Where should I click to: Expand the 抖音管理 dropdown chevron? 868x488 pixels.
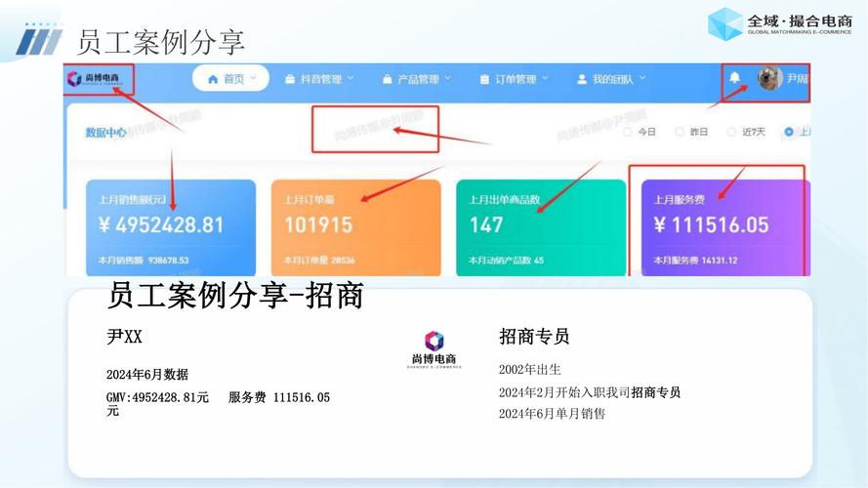tap(351, 78)
